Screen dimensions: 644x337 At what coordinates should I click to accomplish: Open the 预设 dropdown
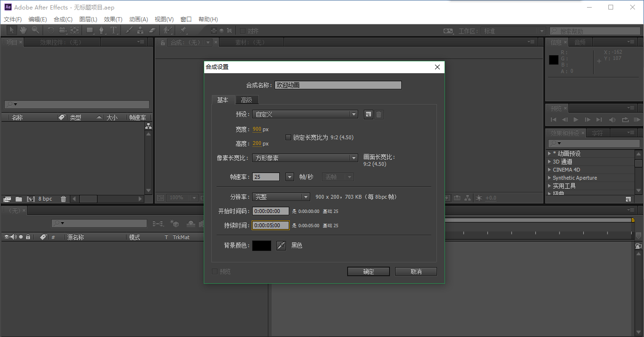click(305, 114)
